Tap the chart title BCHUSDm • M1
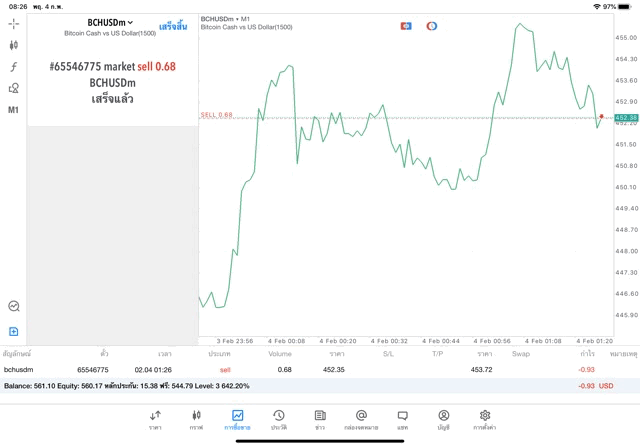The height and width of the screenshot is (447, 640). [225, 19]
